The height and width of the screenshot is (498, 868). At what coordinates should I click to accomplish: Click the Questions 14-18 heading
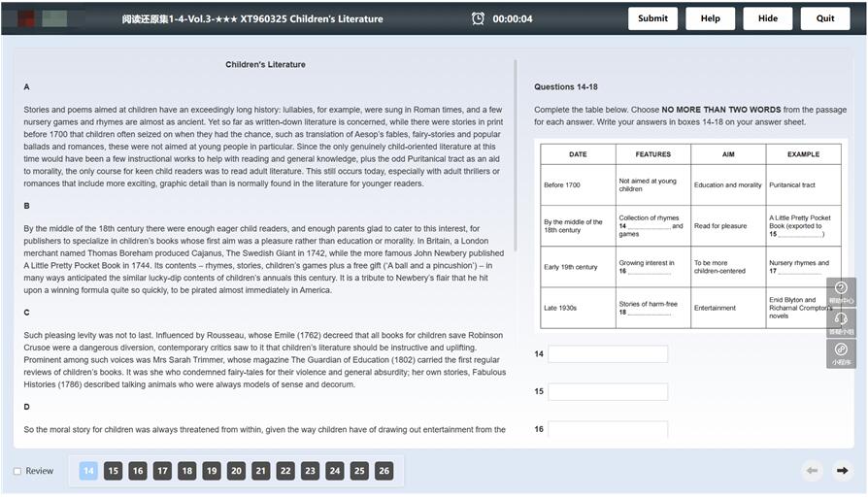(566, 86)
